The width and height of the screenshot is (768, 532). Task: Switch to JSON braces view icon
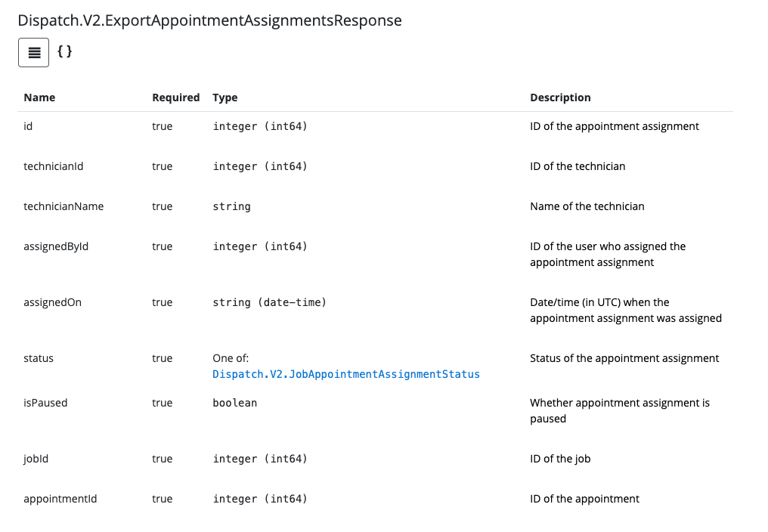[x=65, y=51]
